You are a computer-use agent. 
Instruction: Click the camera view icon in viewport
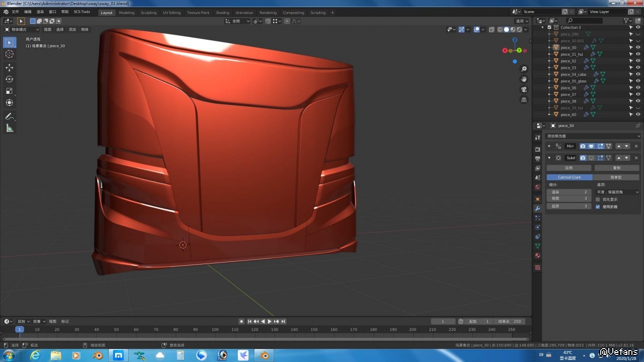tap(524, 89)
